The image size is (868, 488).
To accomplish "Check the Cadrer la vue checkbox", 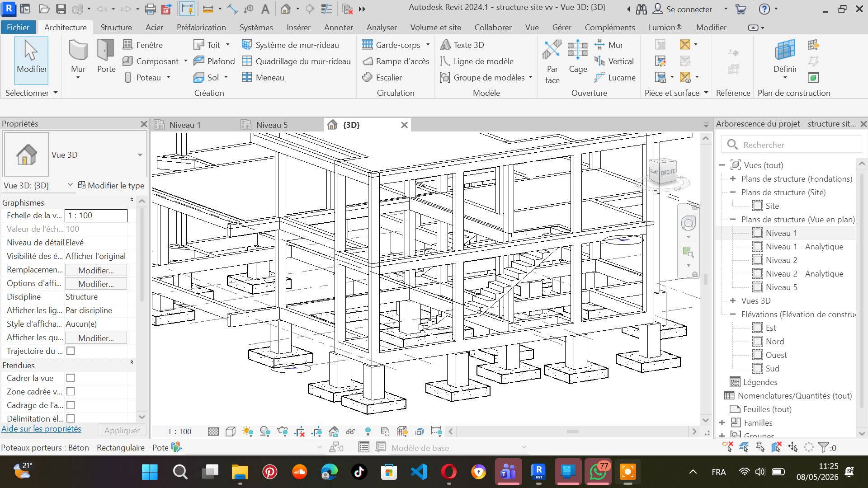I will pyautogui.click(x=71, y=378).
